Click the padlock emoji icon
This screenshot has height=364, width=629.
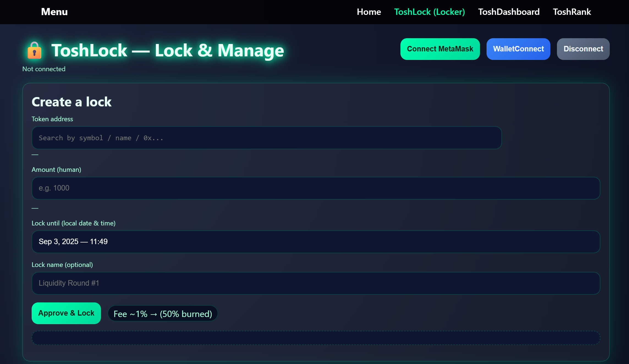coord(34,51)
